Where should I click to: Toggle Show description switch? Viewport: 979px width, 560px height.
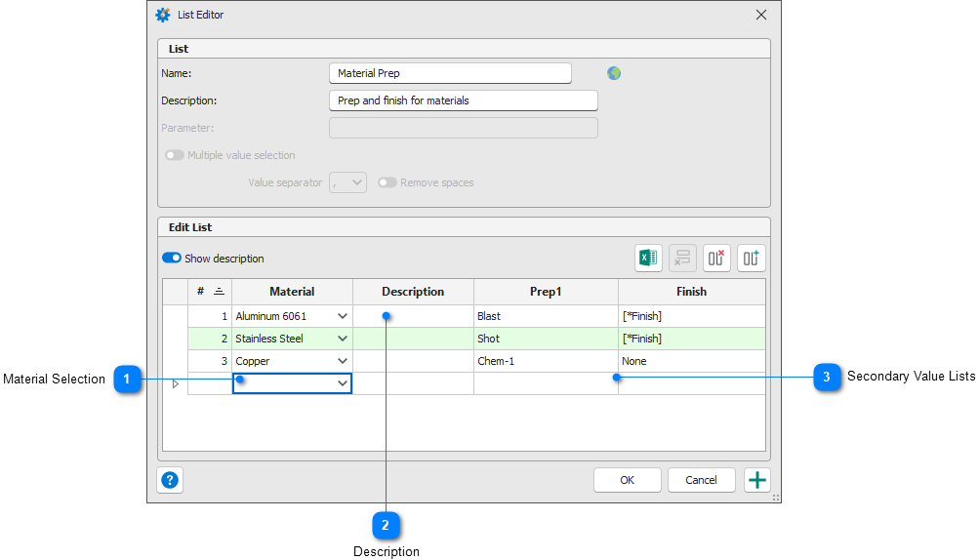click(172, 258)
